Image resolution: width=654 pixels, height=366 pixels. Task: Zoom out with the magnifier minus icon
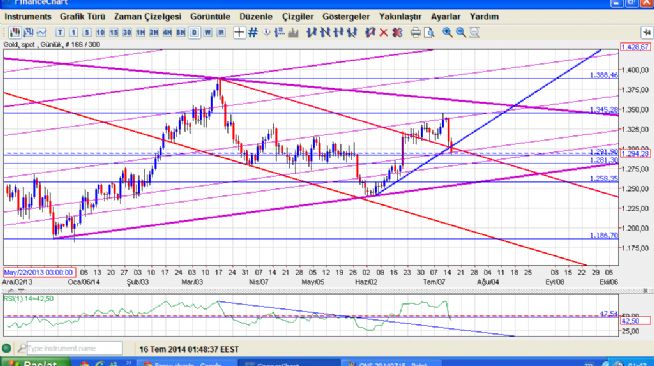pos(461,33)
